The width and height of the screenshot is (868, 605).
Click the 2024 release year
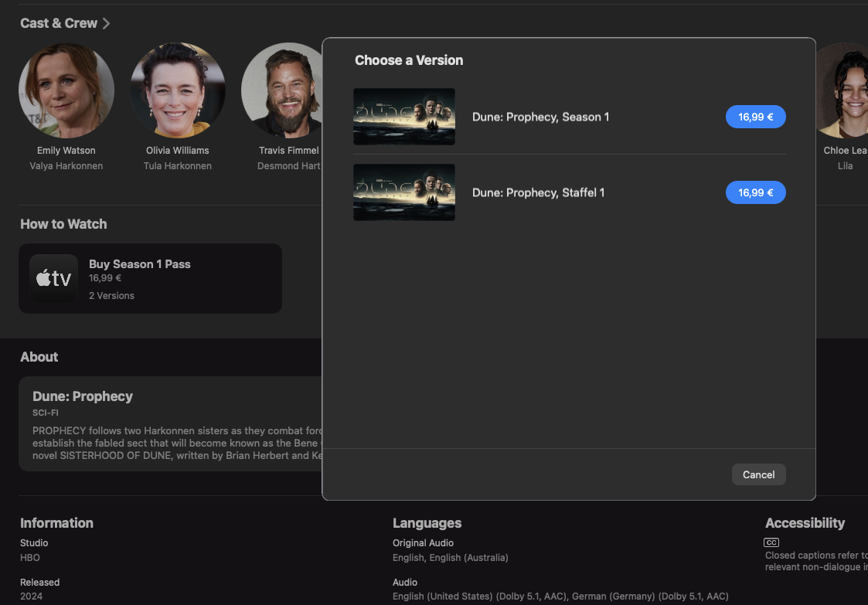tap(31, 597)
